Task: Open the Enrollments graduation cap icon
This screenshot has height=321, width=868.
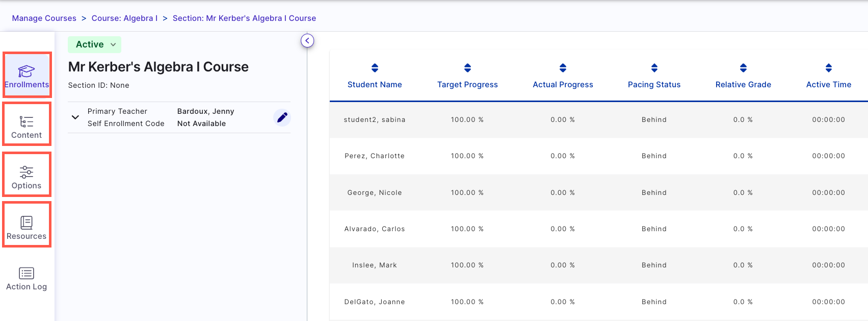Action: pos(27,71)
